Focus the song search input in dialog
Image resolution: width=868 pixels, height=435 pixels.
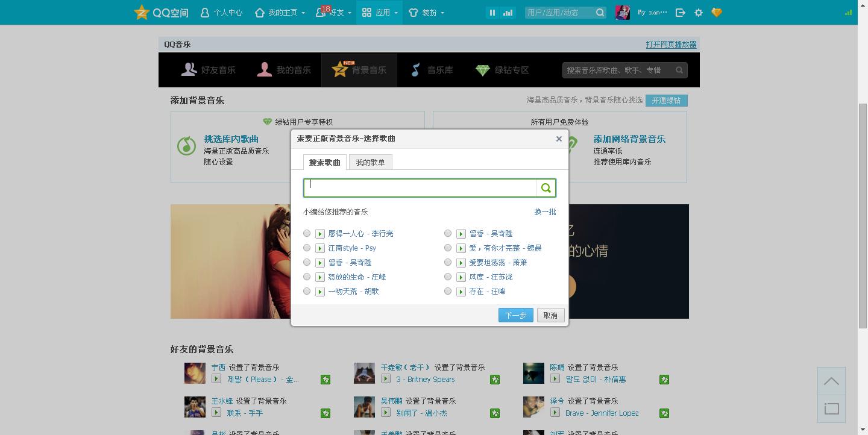tap(420, 188)
